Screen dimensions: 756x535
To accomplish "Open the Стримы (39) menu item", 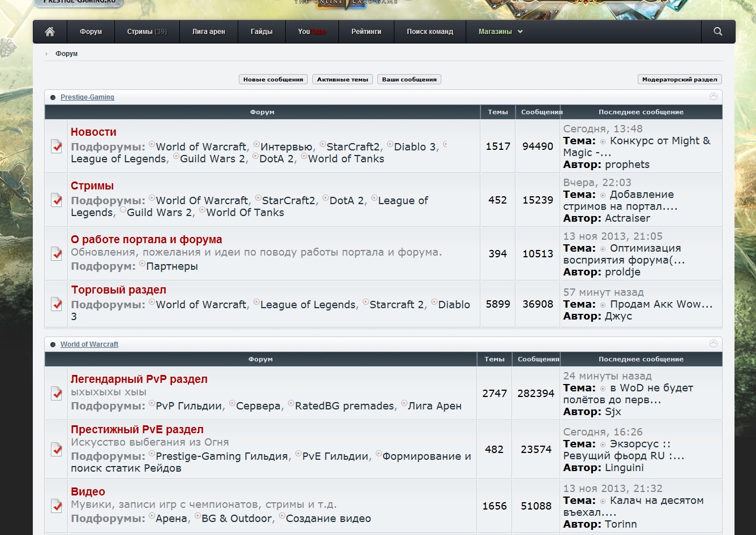I will coord(147,32).
